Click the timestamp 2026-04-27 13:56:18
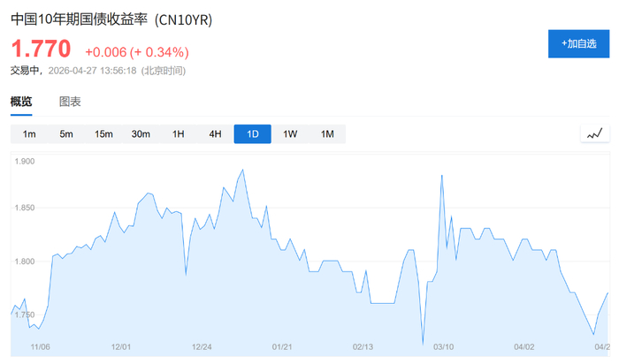This screenshot has height=364, width=619. pyautogui.click(x=92, y=71)
